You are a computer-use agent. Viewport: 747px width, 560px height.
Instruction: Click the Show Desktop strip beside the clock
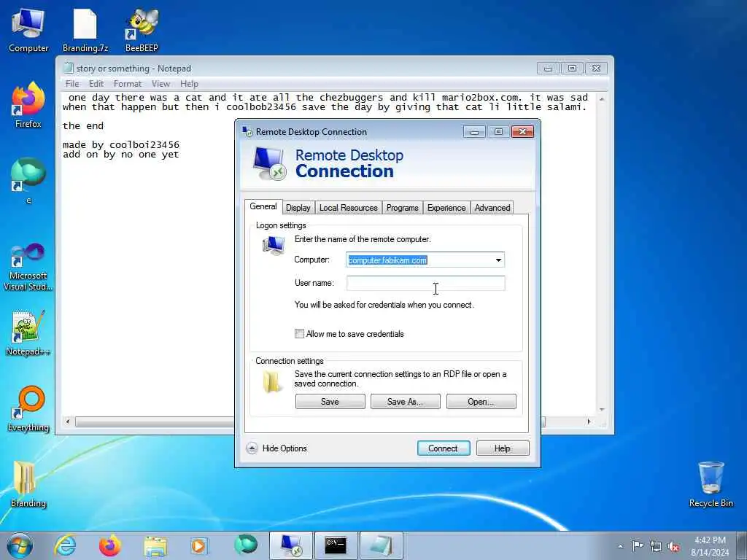point(742,545)
